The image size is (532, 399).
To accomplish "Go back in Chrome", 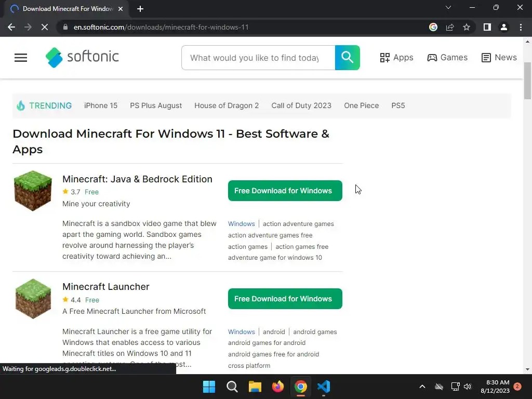I will coord(11,27).
